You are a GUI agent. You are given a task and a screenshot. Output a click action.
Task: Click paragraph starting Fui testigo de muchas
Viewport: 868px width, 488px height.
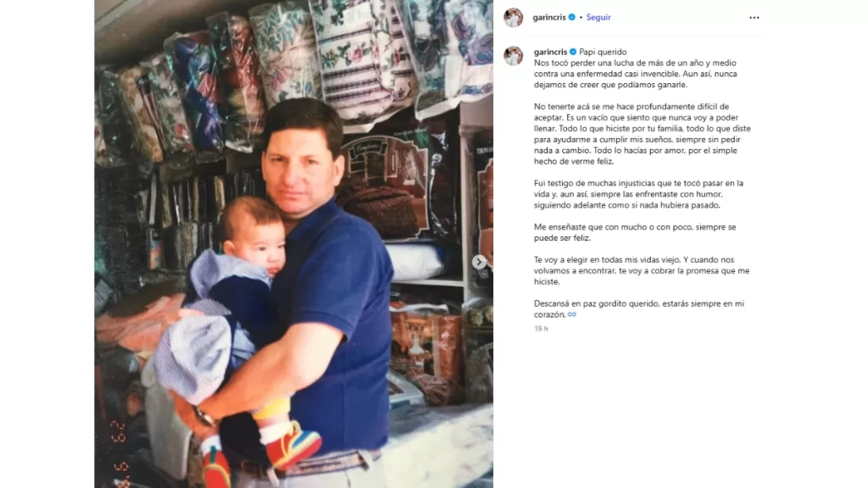638,194
